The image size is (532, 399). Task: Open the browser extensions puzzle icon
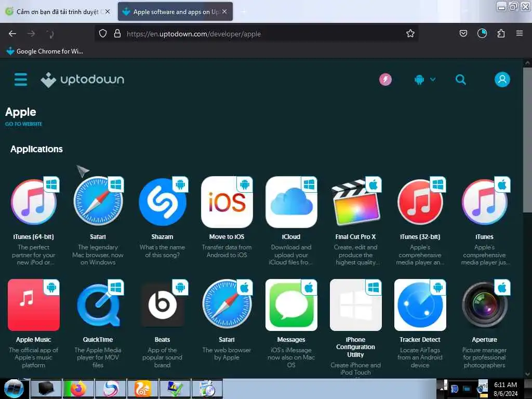[x=501, y=34]
